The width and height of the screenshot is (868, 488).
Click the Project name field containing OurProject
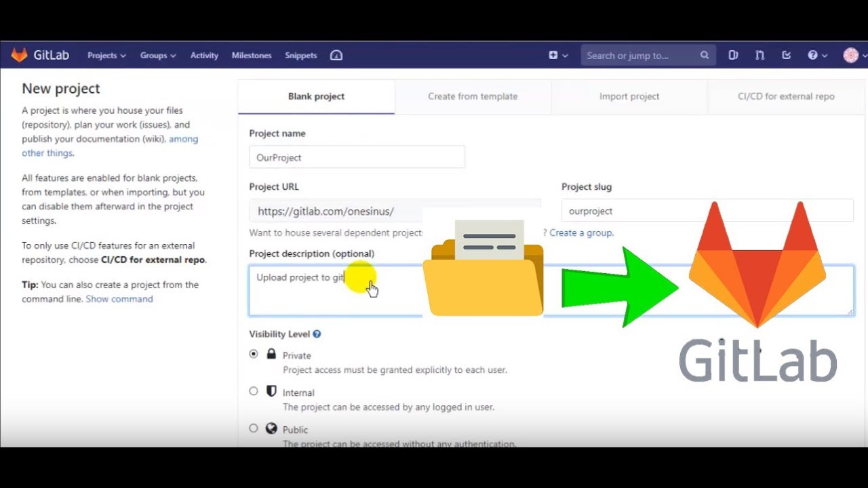[x=357, y=157]
